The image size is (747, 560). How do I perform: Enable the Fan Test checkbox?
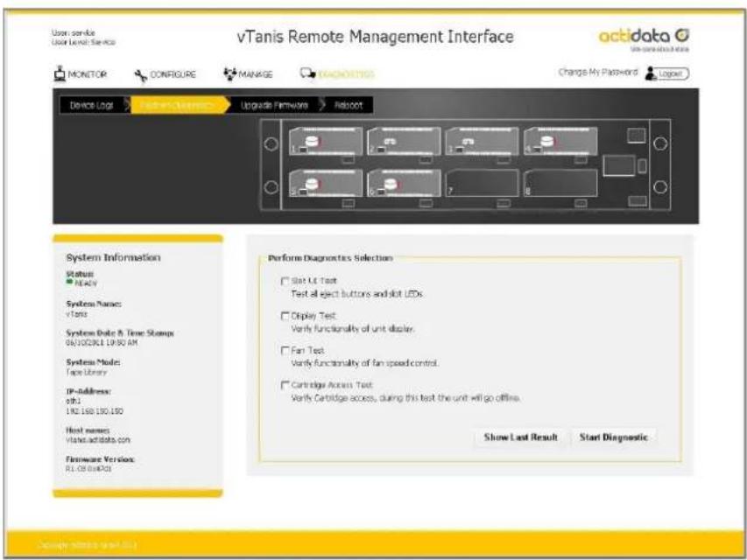(285, 351)
